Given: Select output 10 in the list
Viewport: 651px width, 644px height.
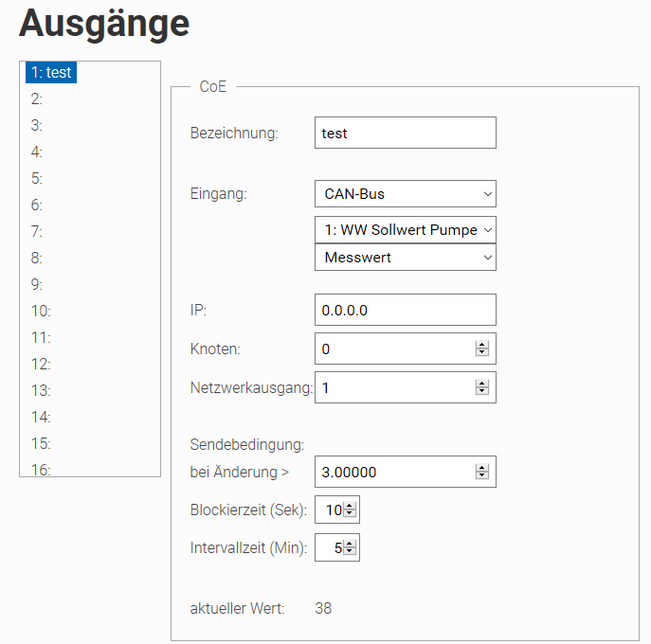Looking at the screenshot, I should pyautogui.click(x=41, y=311).
